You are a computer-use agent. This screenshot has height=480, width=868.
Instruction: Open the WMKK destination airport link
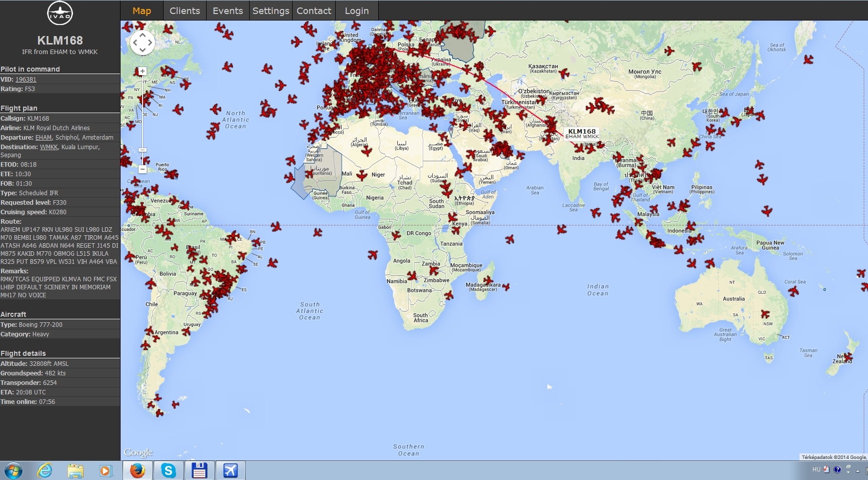click(49, 147)
